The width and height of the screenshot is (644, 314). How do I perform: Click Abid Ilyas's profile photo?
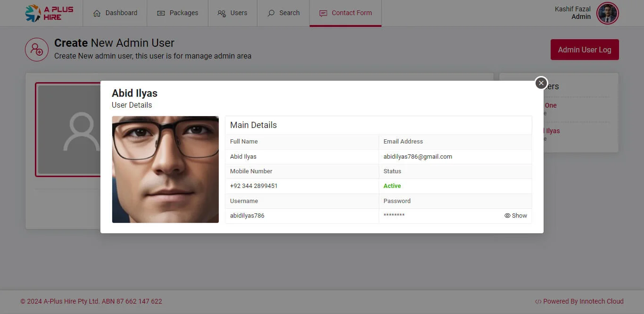tap(165, 170)
